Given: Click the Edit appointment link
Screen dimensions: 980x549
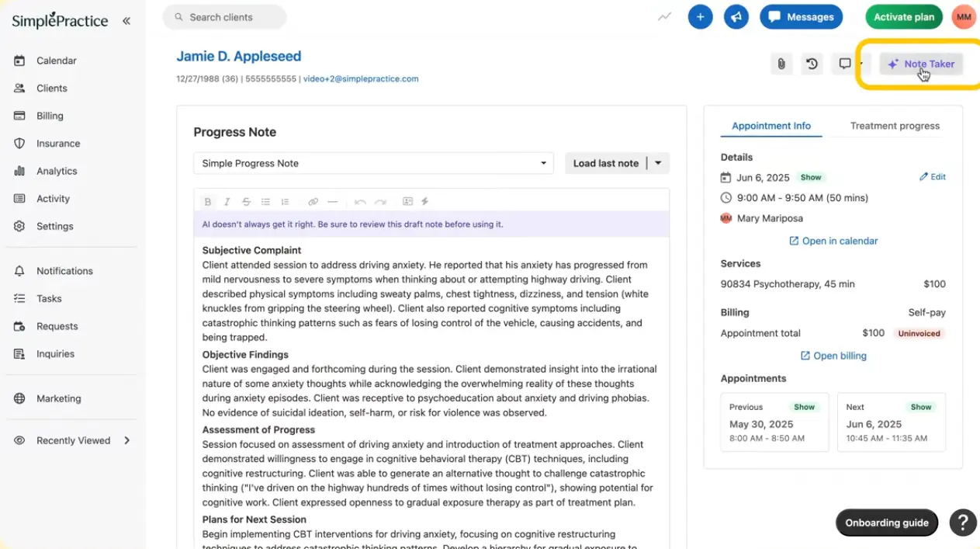Looking at the screenshot, I should tap(932, 177).
